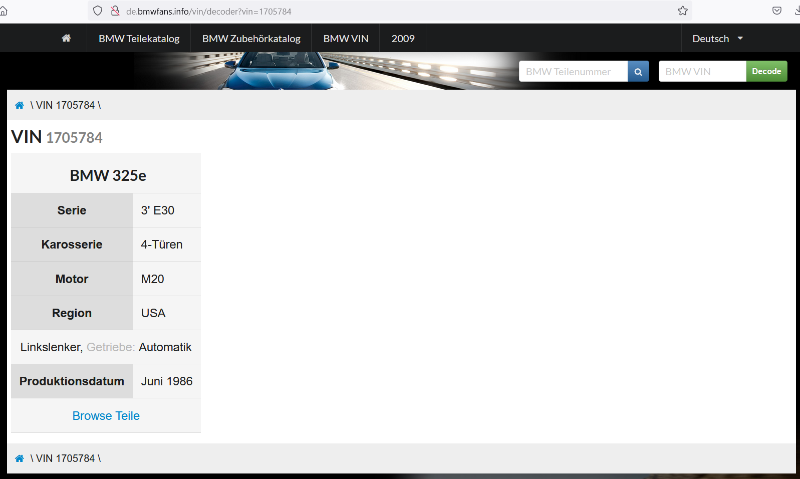
Task: Open the BMW Teilekatalog menu
Action: (x=138, y=38)
